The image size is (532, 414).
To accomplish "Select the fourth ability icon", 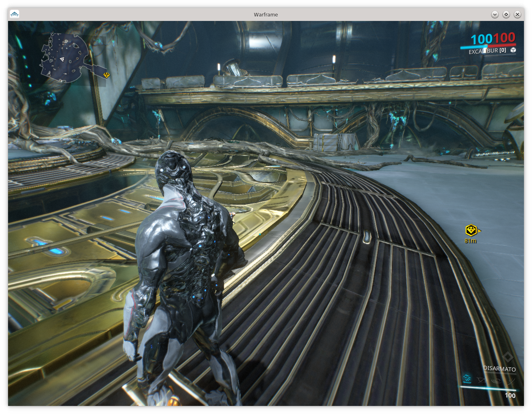I will pyautogui.click(x=511, y=381).
